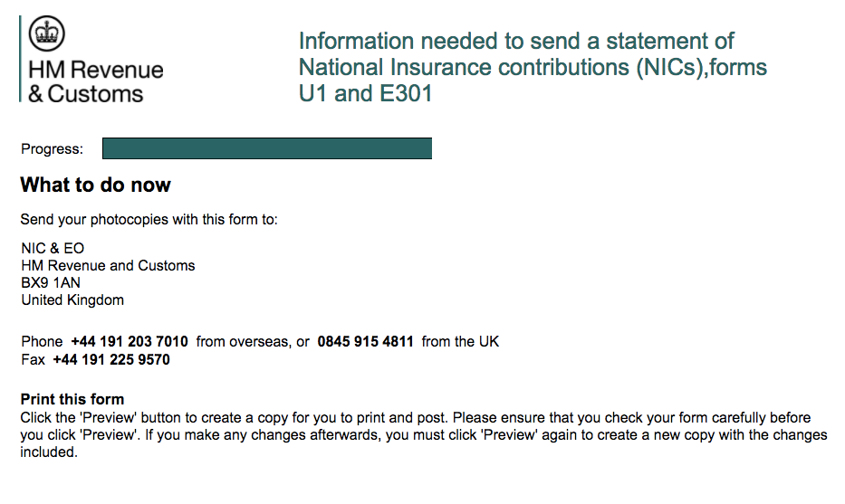Screen dimensions: 845x504
Task: Click the 'from the UK' text
Action: tap(460, 342)
